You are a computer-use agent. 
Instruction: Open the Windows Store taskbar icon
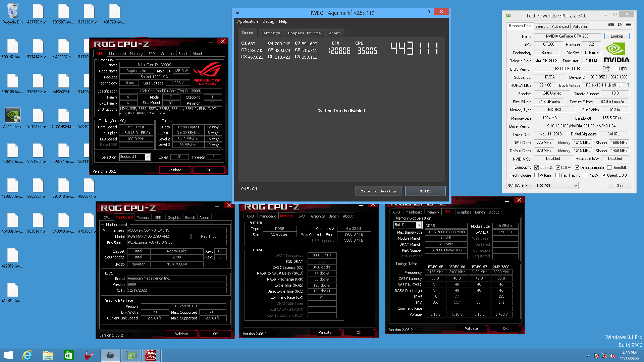click(69, 355)
